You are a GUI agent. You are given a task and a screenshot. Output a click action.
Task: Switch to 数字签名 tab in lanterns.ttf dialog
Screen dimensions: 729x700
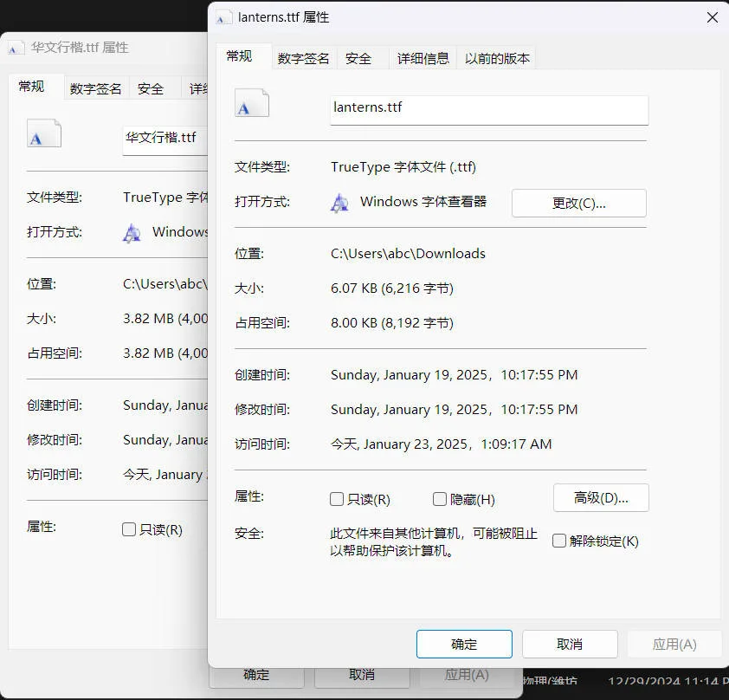pyautogui.click(x=303, y=58)
